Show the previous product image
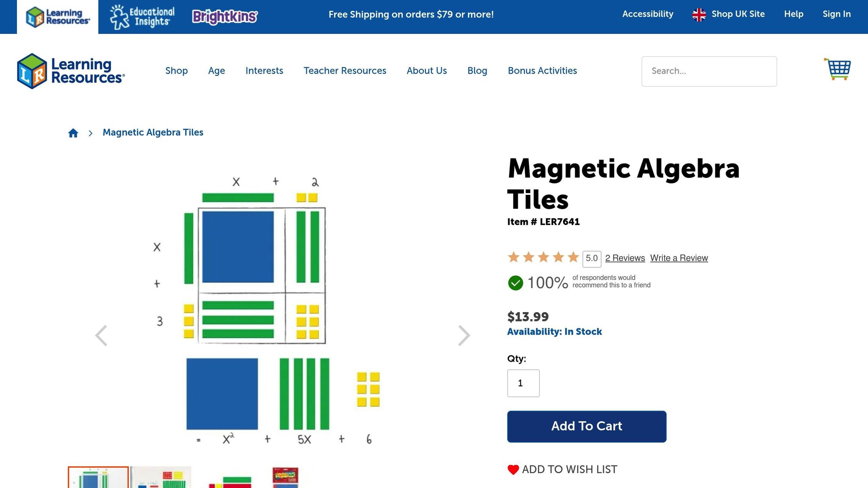868x488 pixels. [x=101, y=336]
